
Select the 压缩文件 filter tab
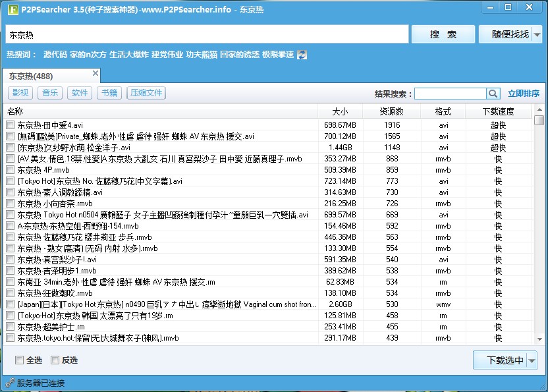(x=146, y=93)
